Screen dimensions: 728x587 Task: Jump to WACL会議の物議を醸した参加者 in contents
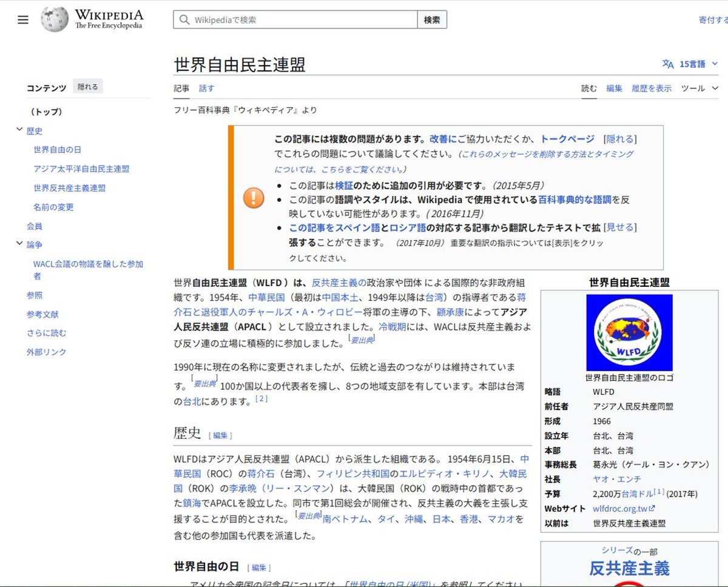coord(88,270)
